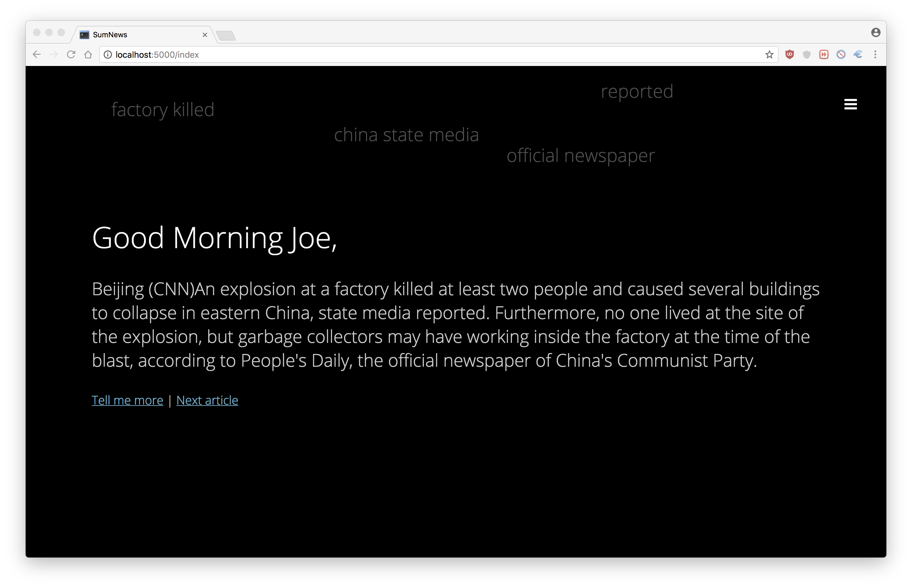Image resolution: width=912 pixels, height=588 pixels.
Task: Click the red fast-forward extension icon
Action: pyautogui.click(x=823, y=55)
